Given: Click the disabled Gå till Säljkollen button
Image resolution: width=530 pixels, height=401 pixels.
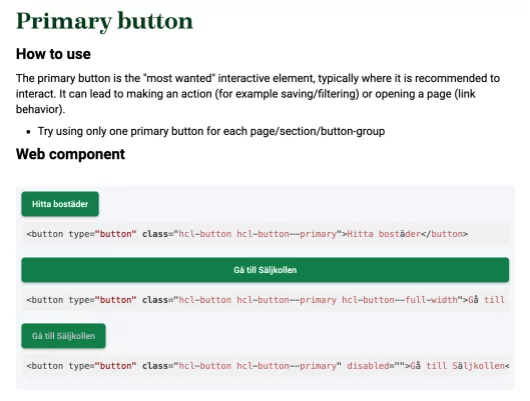Looking at the screenshot, I should point(64,336).
